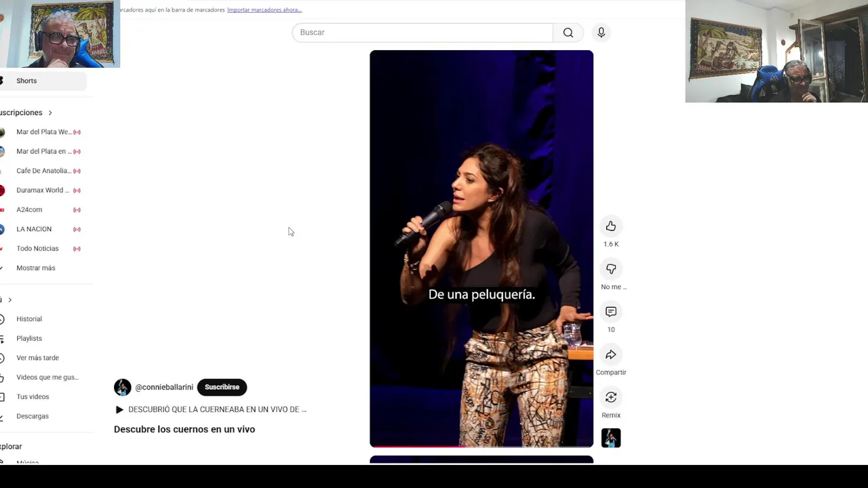Image resolution: width=868 pixels, height=488 pixels.
Task: Click live indicator next to A24com
Action: (77, 209)
